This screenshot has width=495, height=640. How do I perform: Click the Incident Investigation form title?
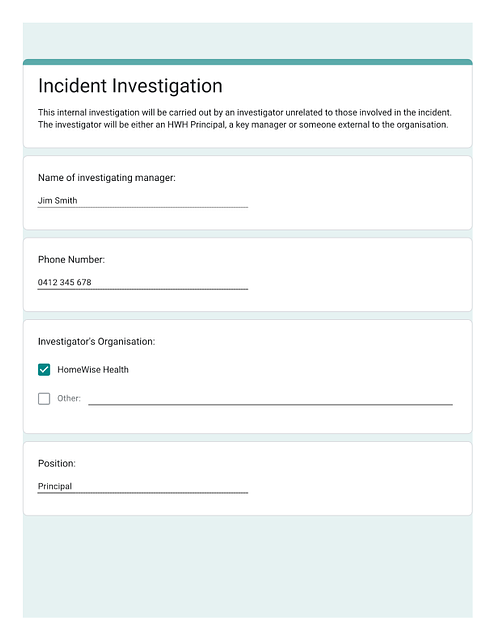[x=130, y=86]
